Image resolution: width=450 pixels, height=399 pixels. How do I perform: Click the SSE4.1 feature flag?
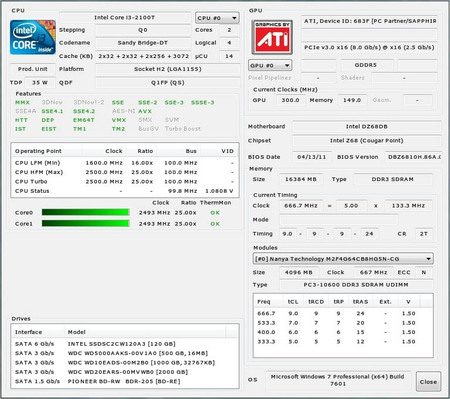click(52, 111)
